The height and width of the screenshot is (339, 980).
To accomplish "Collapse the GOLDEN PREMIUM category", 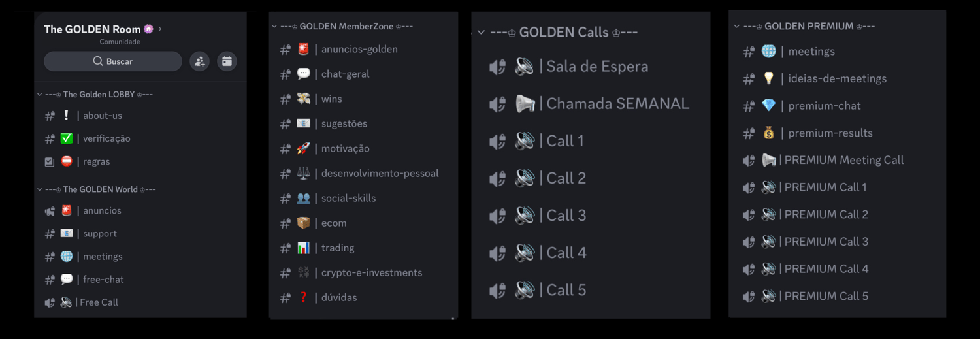I will (737, 27).
